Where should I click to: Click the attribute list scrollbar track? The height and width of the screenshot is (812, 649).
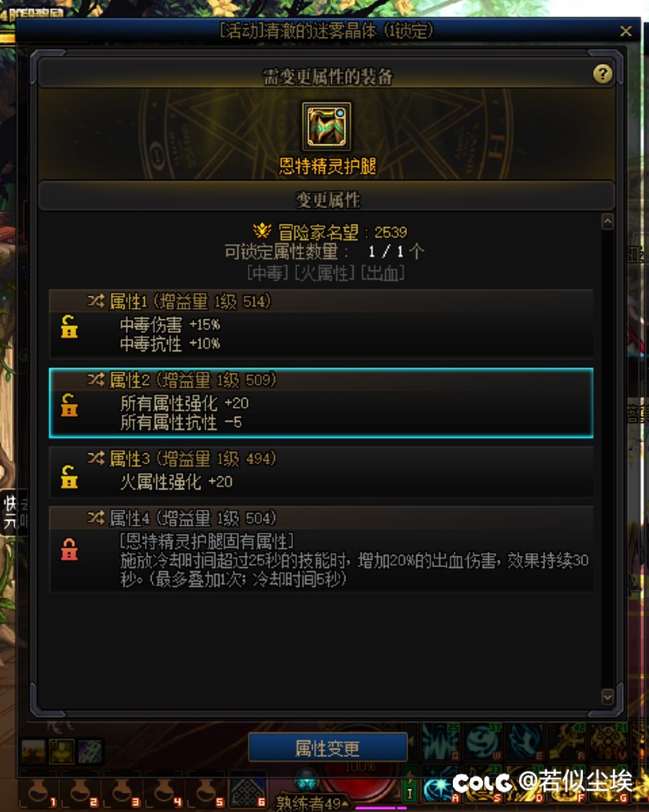pos(607,460)
